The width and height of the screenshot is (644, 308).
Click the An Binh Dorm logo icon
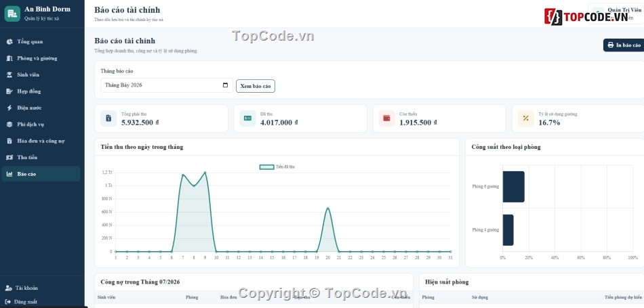click(12, 14)
